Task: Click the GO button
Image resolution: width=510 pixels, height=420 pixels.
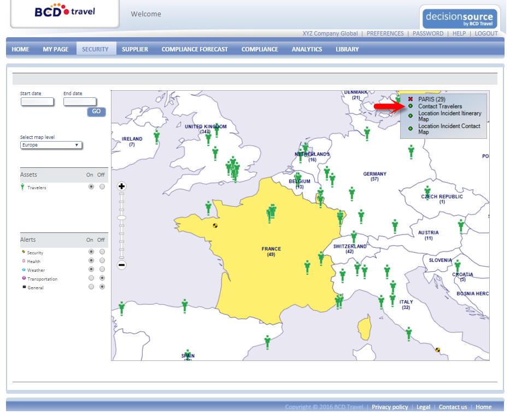Action: [96, 111]
